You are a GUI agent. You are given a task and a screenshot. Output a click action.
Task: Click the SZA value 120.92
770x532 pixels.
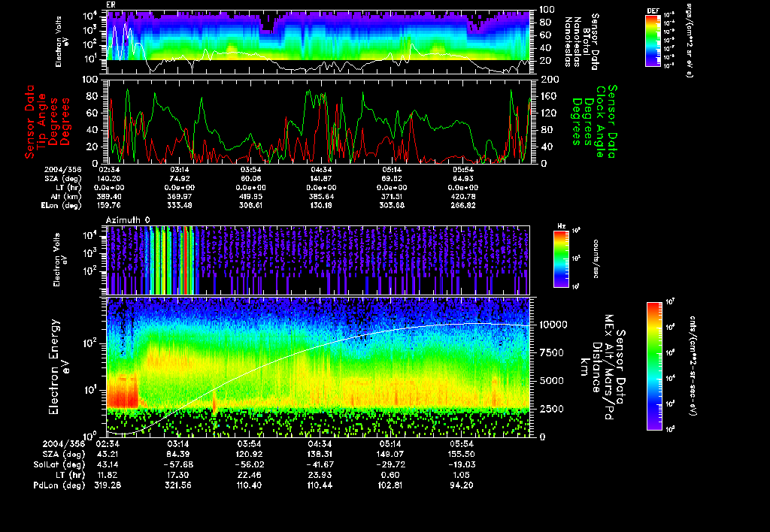[x=249, y=454]
